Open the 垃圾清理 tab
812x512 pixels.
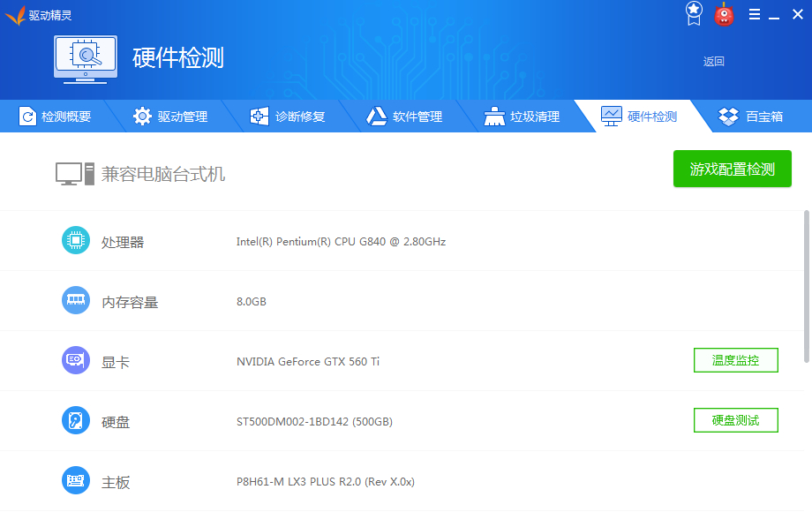[x=522, y=117]
